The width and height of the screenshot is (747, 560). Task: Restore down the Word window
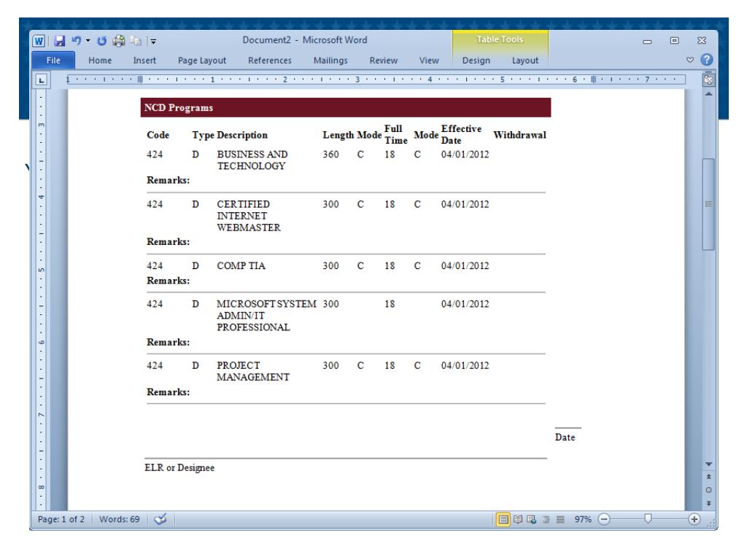[674, 41]
